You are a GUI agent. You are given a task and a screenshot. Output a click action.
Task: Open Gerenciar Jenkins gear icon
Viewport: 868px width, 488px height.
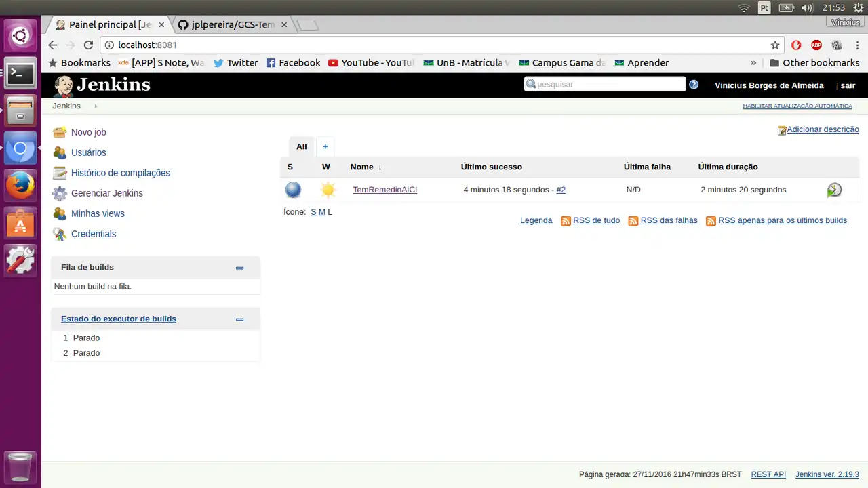(x=60, y=193)
